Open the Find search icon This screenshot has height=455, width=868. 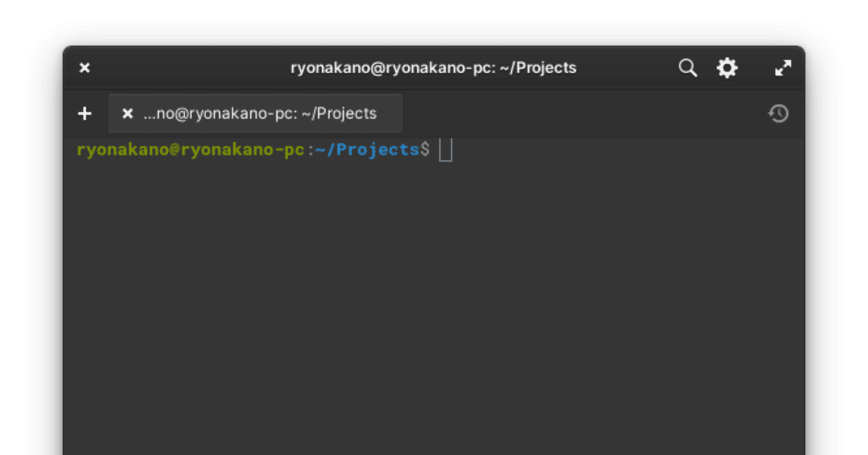(688, 68)
